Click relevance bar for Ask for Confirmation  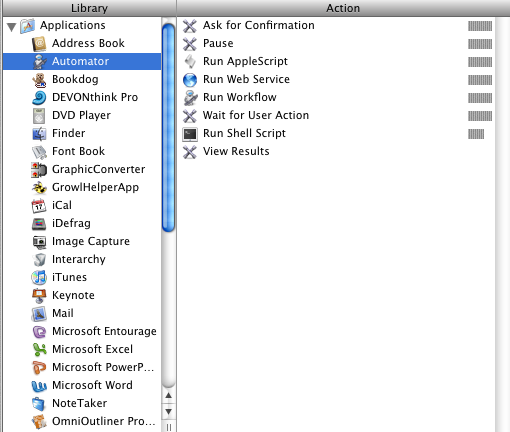(480, 26)
